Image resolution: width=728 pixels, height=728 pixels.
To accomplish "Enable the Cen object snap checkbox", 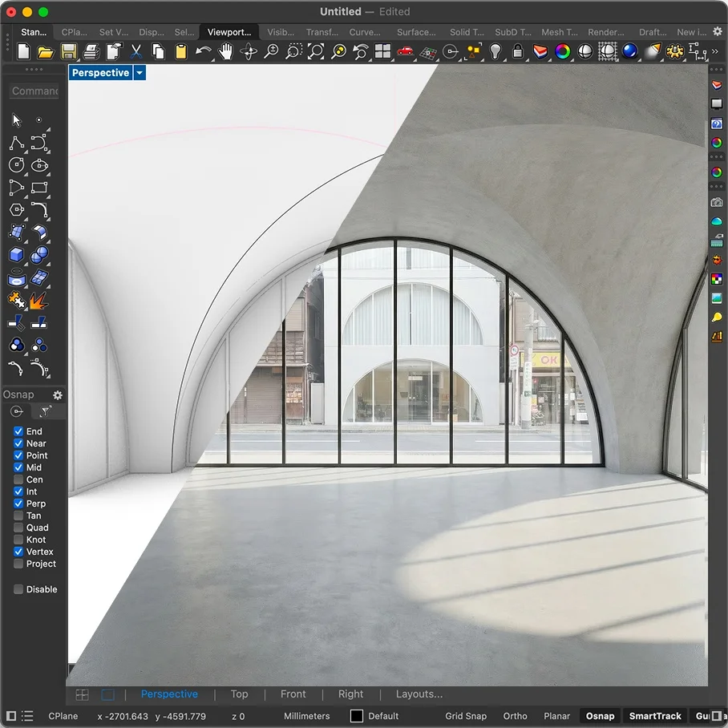I will click(18, 479).
